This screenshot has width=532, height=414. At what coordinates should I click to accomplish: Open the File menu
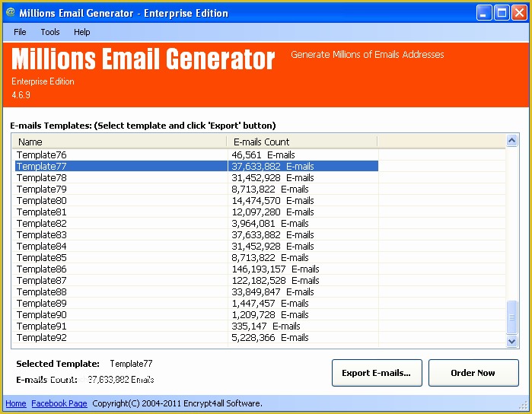click(20, 32)
